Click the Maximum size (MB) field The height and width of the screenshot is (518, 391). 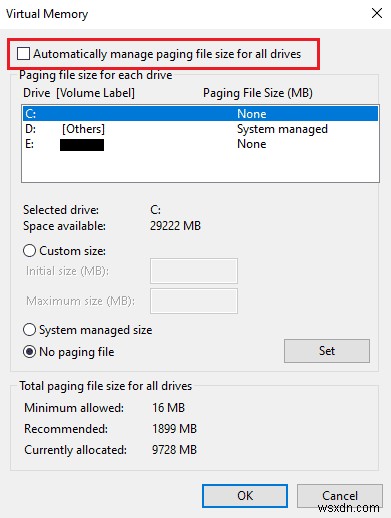pos(194,301)
